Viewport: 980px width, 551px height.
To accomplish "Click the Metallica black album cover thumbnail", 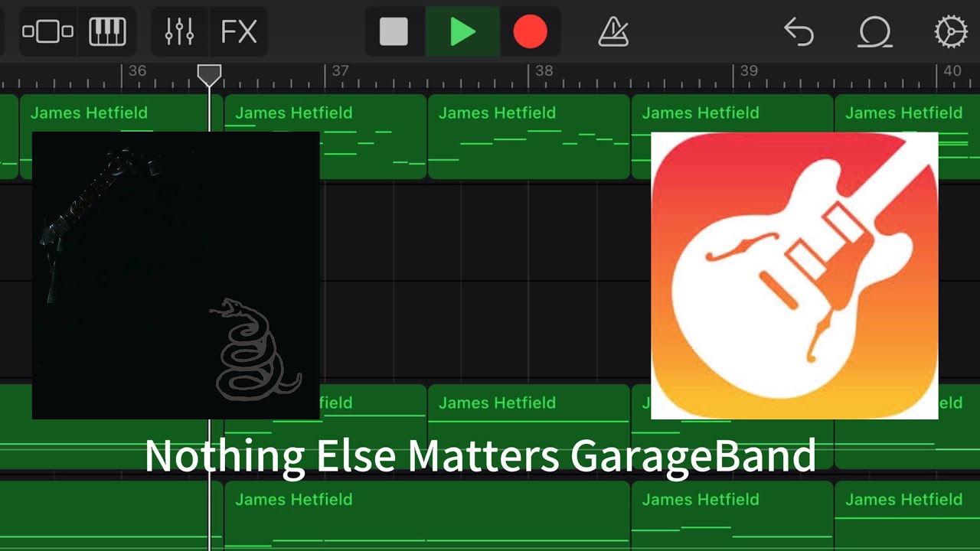I will pos(175,275).
